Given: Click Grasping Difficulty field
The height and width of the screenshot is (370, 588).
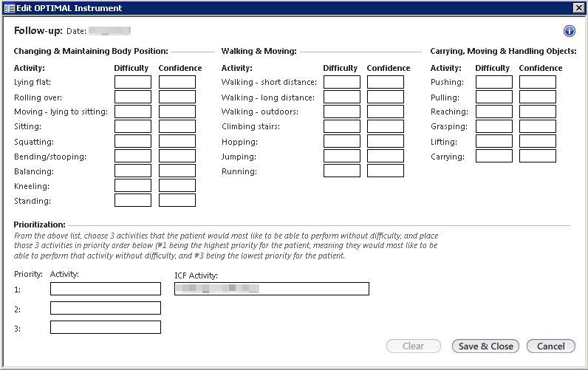Looking at the screenshot, I should (x=494, y=126).
